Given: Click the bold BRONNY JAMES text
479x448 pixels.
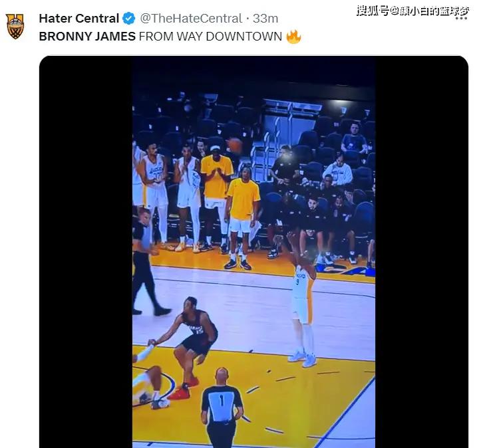Looking at the screenshot, I should [x=87, y=37].
